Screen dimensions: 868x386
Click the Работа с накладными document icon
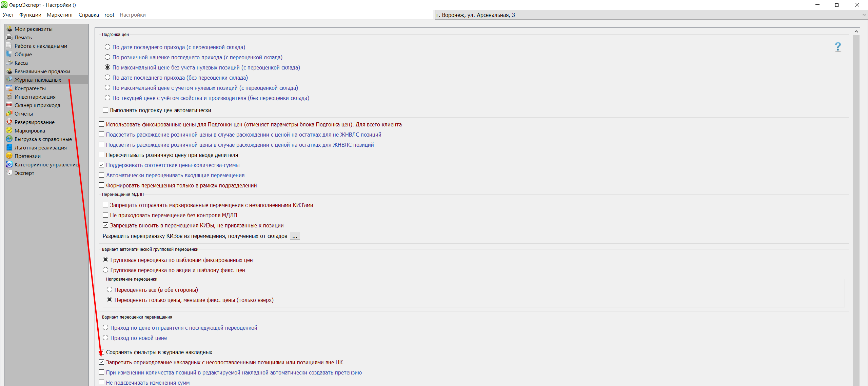tap(9, 46)
